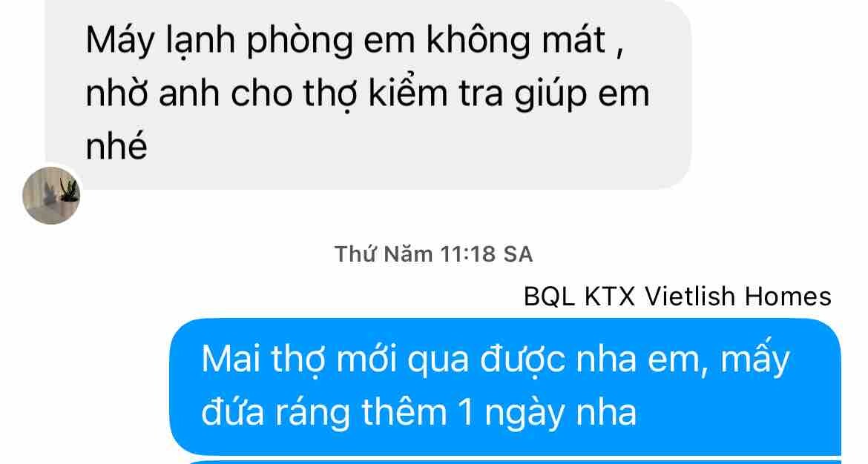Tap '1 ngày nha' in the blue reply
This screenshot has width=868, height=464.
point(548,413)
